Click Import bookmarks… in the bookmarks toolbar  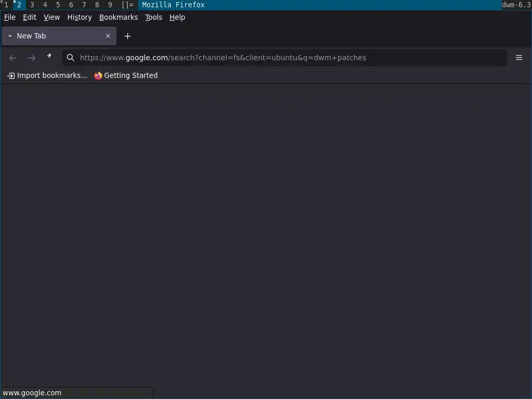pos(47,76)
